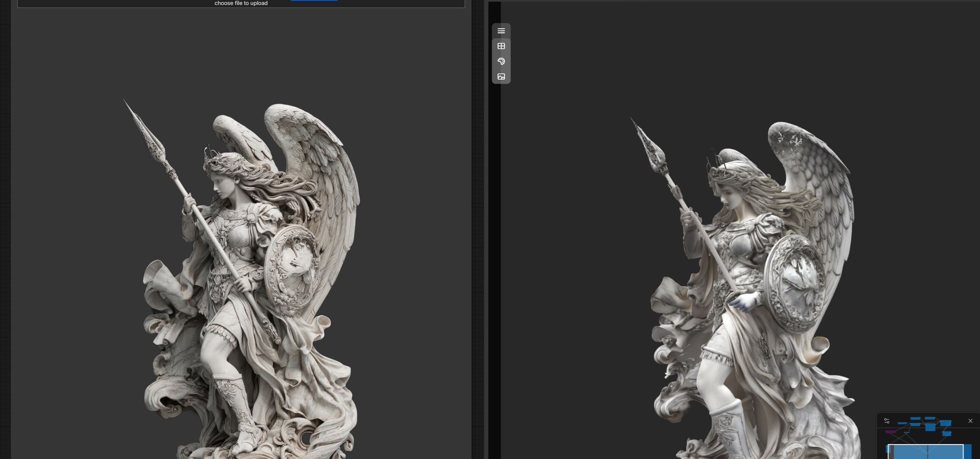Click the top-center blue node in minimap
The image size is (980, 459).
[930, 418]
